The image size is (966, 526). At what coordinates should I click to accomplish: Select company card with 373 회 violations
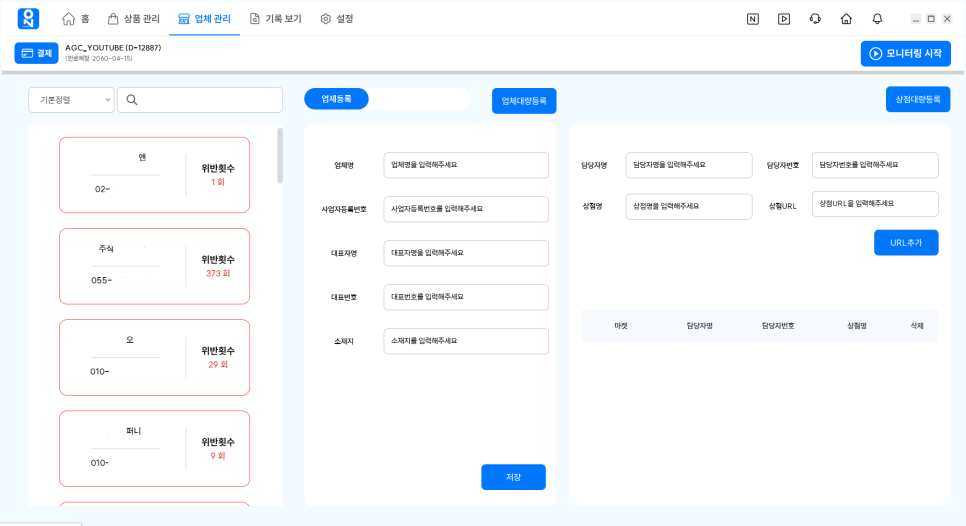coord(155,266)
